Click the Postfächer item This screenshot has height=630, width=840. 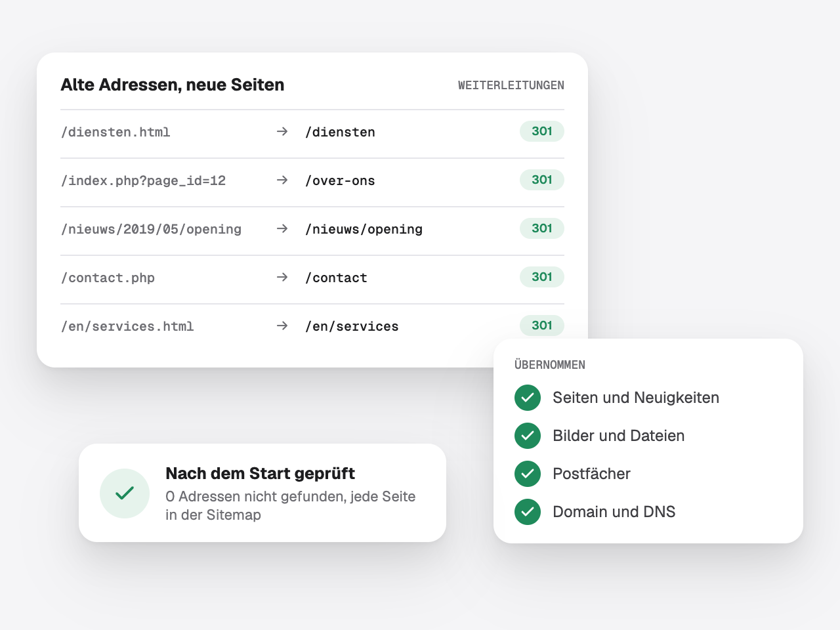(x=591, y=474)
